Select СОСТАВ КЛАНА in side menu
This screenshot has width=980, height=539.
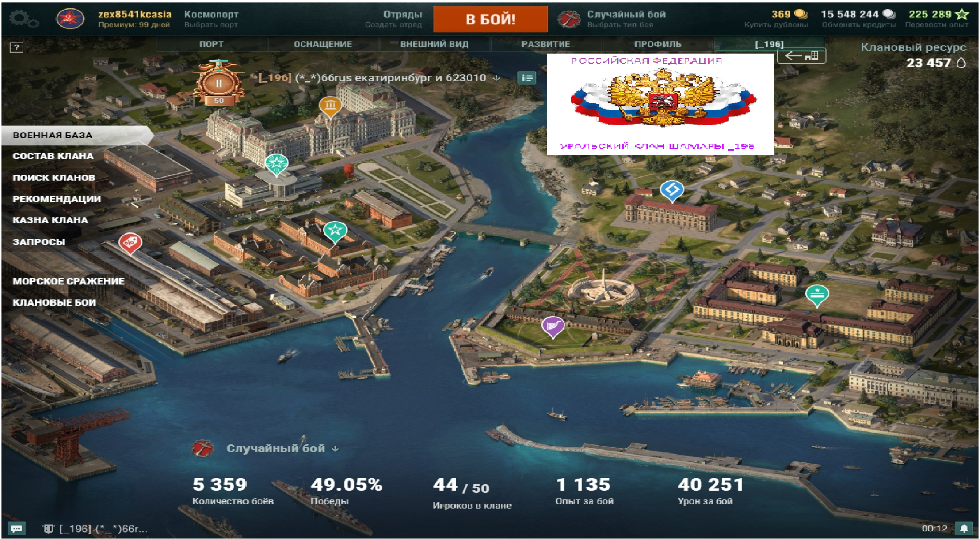(x=53, y=156)
